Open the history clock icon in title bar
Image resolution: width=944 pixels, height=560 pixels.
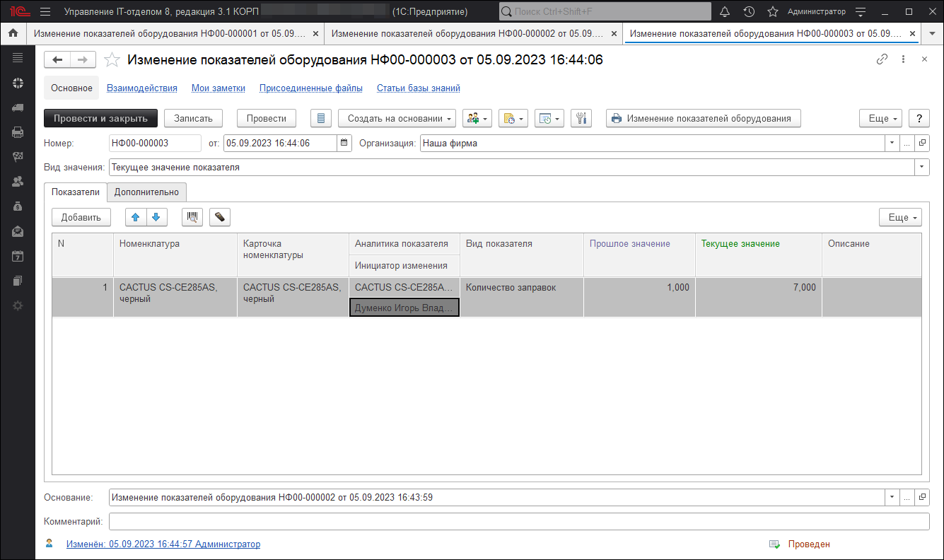click(x=749, y=12)
